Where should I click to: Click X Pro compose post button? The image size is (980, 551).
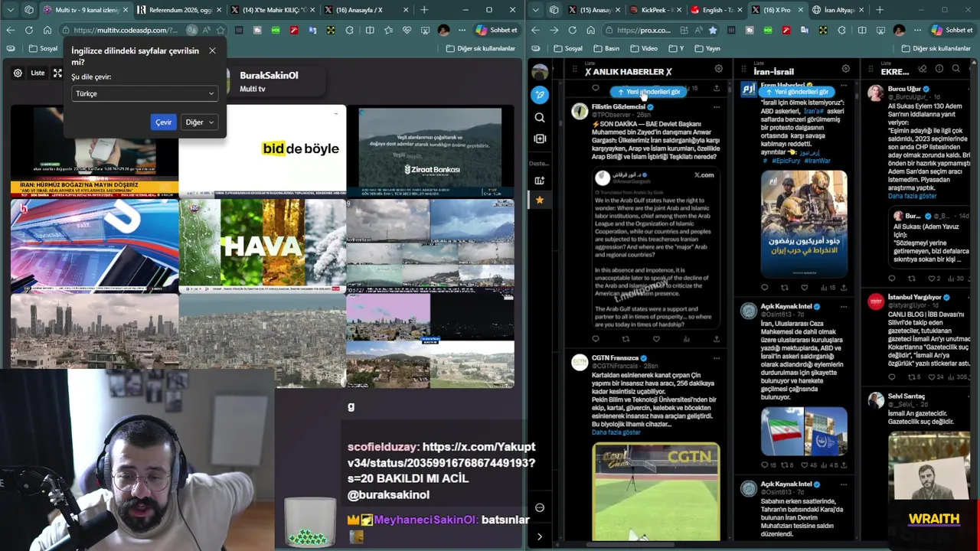540,95
